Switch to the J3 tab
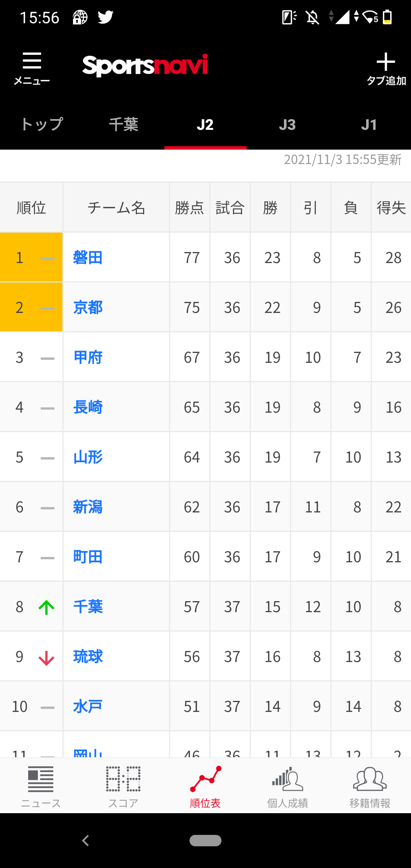 coord(287,124)
